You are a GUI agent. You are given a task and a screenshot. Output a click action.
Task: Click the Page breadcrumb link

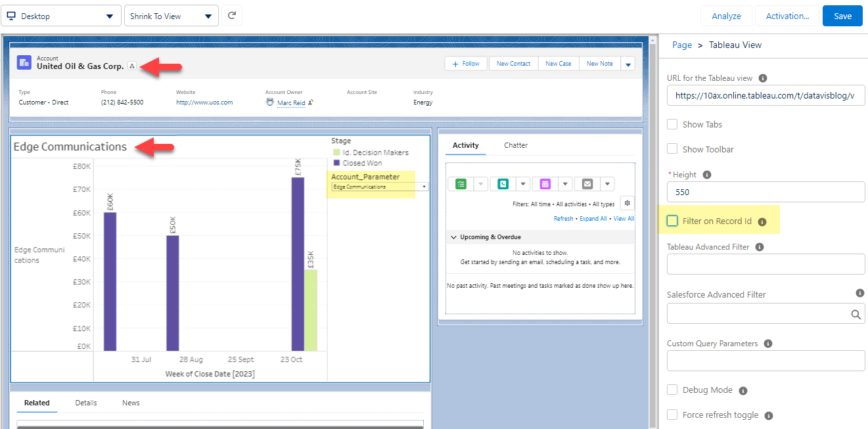tap(681, 45)
